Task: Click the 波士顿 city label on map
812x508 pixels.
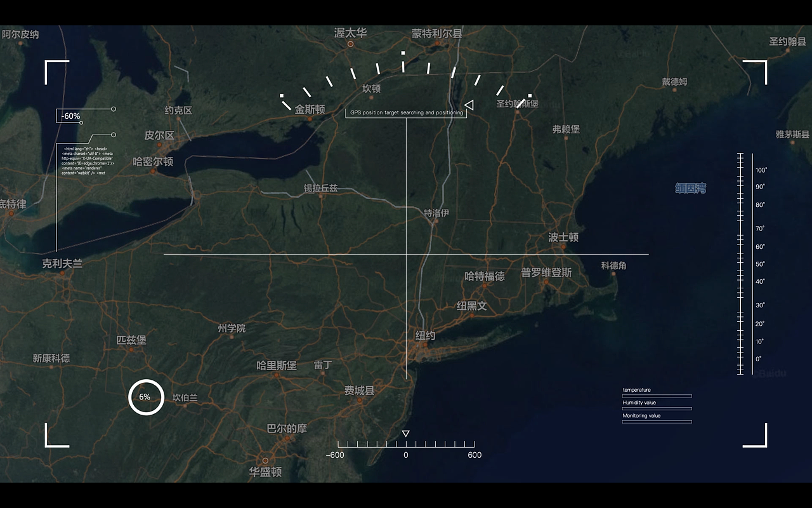Action: 563,237
